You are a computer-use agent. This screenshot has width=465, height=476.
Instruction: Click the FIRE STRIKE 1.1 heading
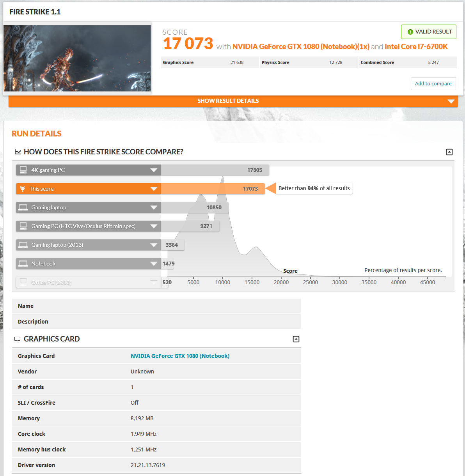35,12
